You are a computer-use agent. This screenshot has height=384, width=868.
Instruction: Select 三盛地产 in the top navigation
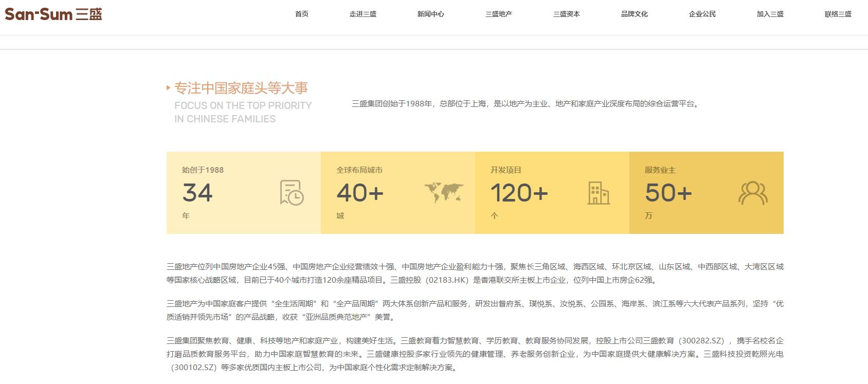tap(499, 14)
